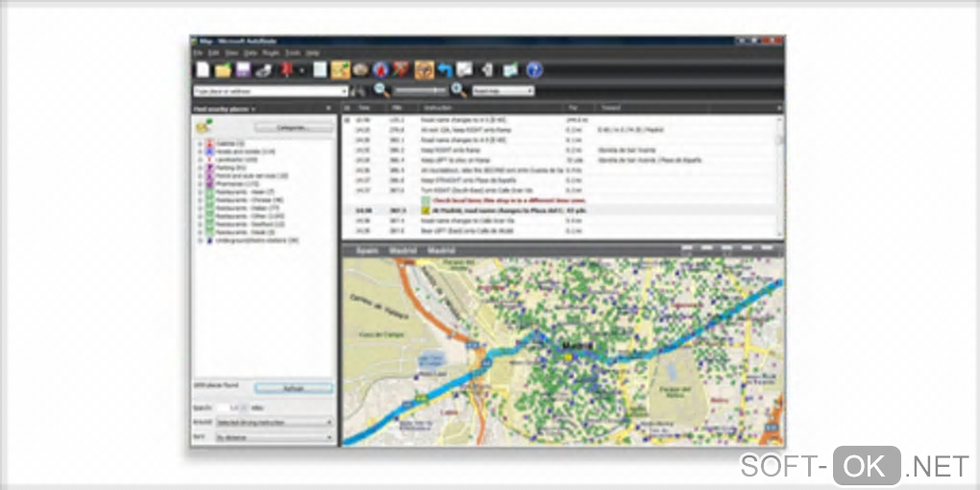
Task: Save the map using the purple floppy disk icon
Action: click(x=243, y=70)
